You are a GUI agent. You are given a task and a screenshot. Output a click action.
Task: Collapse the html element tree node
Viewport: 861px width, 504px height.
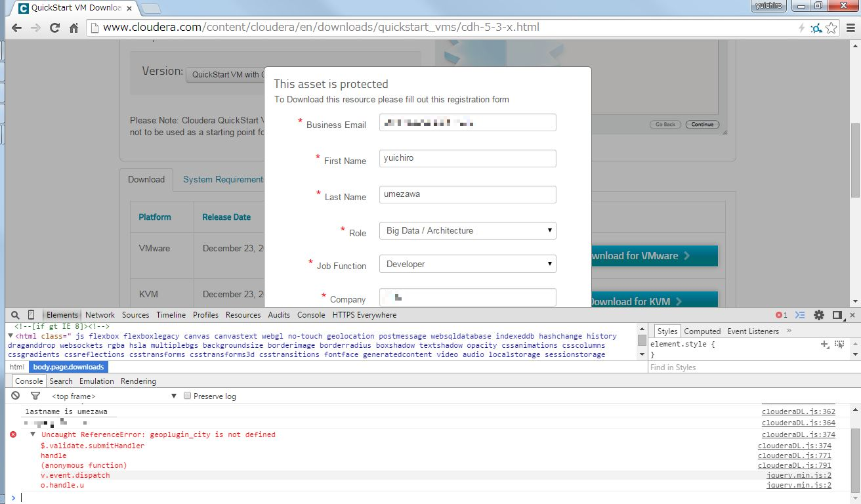click(10, 336)
